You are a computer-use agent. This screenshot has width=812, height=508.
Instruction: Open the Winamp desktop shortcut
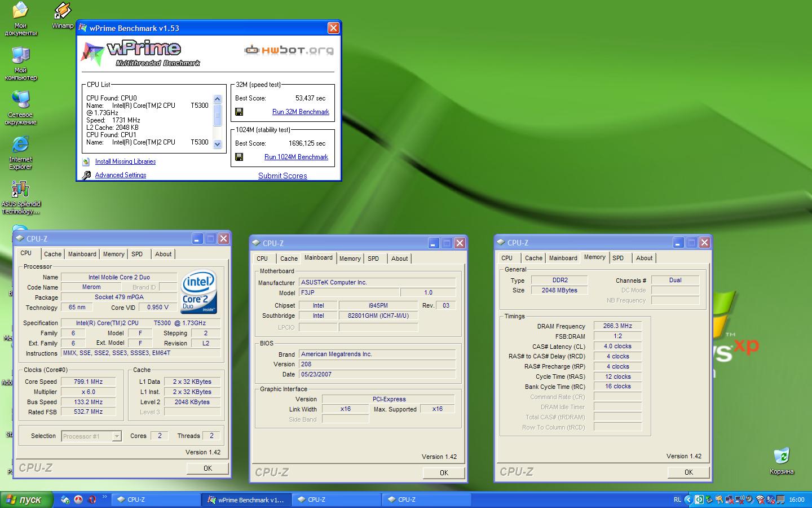[x=62, y=15]
